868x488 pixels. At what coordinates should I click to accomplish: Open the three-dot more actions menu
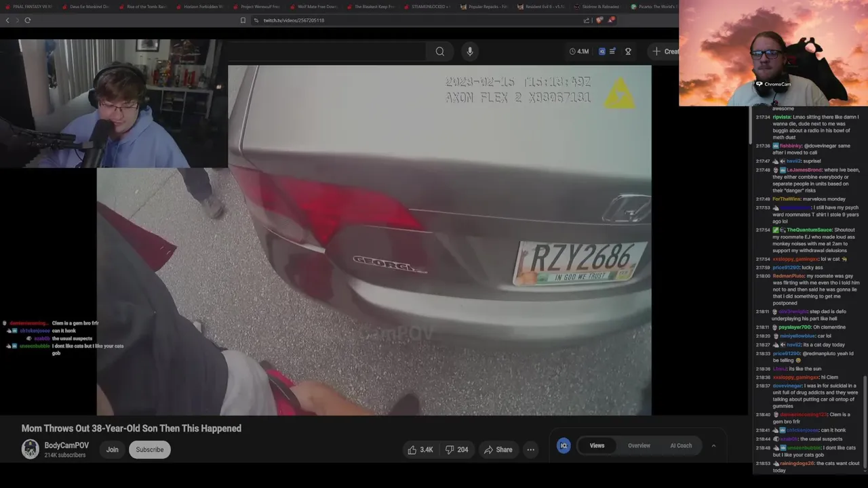point(531,449)
